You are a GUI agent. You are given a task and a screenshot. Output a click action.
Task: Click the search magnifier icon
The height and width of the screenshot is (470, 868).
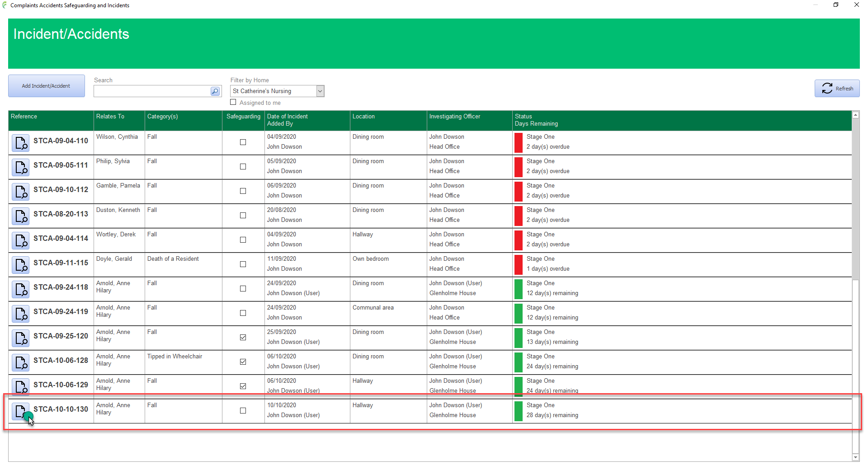[x=215, y=91]
